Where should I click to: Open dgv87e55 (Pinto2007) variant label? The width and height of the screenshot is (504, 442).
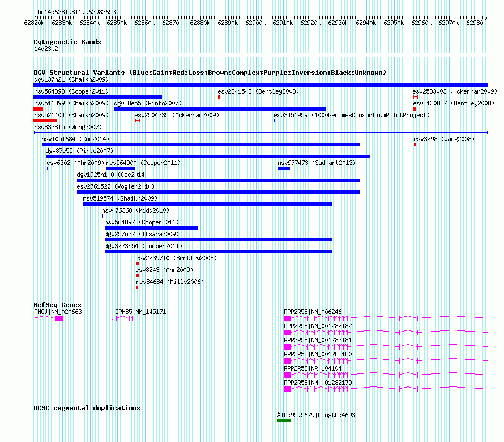click(79, 151)
